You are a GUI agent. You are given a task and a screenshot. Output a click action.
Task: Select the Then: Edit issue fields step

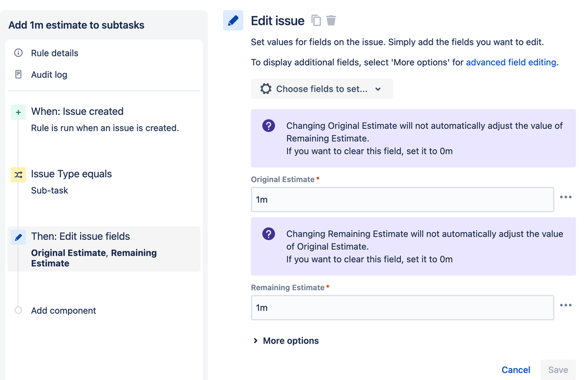81,236
